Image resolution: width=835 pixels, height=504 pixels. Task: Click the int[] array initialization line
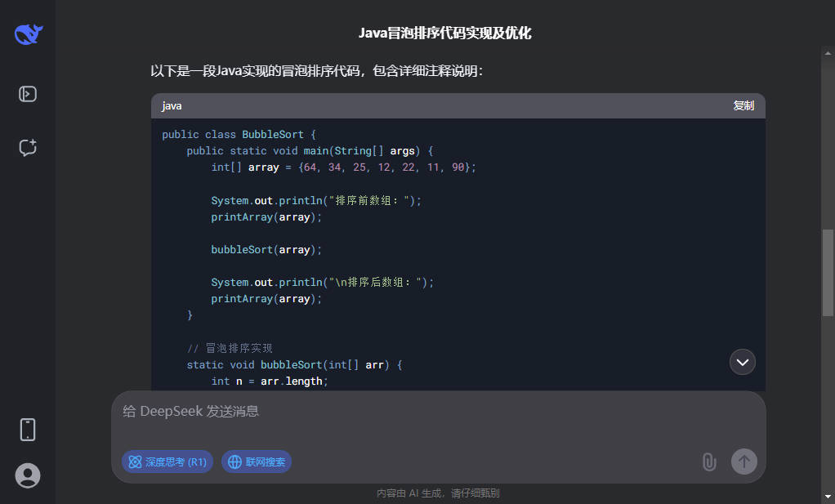coord(343,167)
